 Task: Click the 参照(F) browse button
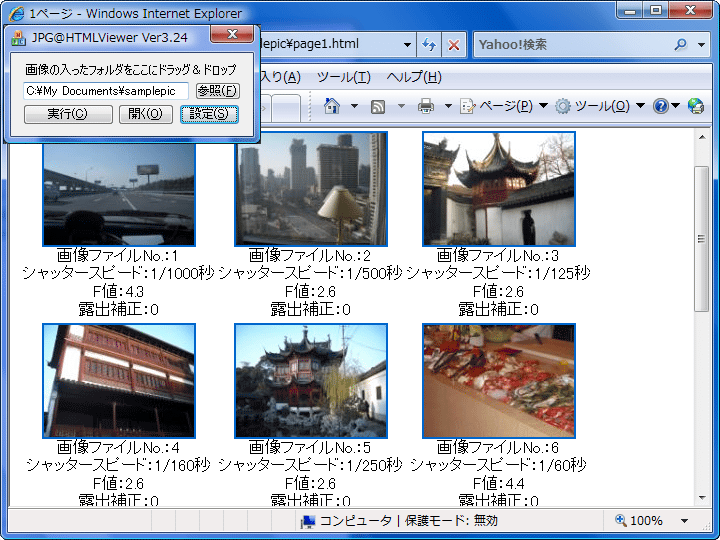click(218, 91)
